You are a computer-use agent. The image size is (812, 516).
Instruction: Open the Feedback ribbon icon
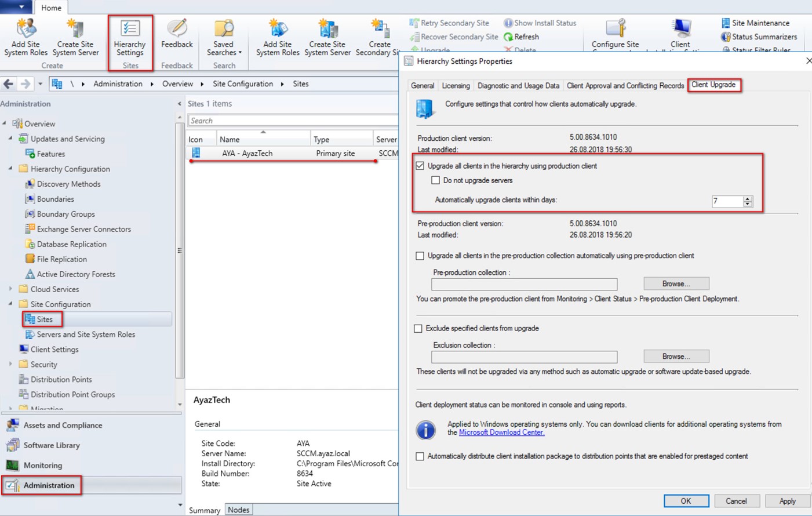pyautogui.click(x=177, y=34)
